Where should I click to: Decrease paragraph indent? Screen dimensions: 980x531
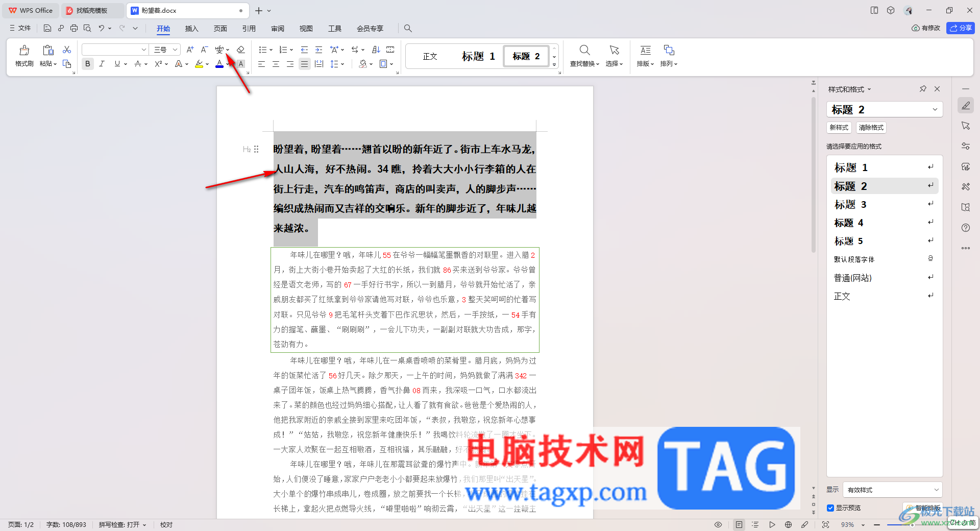pyautogui.click(x=304, y=50)
